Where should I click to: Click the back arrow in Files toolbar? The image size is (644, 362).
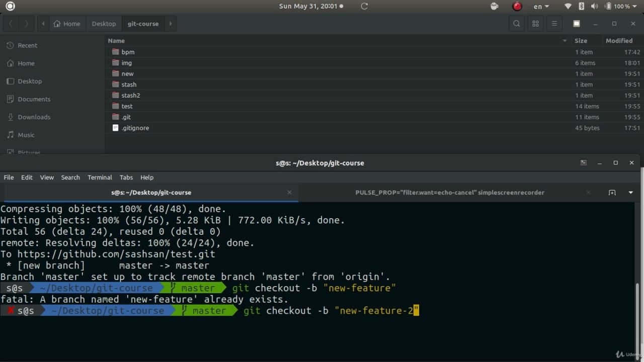(11, 24)
